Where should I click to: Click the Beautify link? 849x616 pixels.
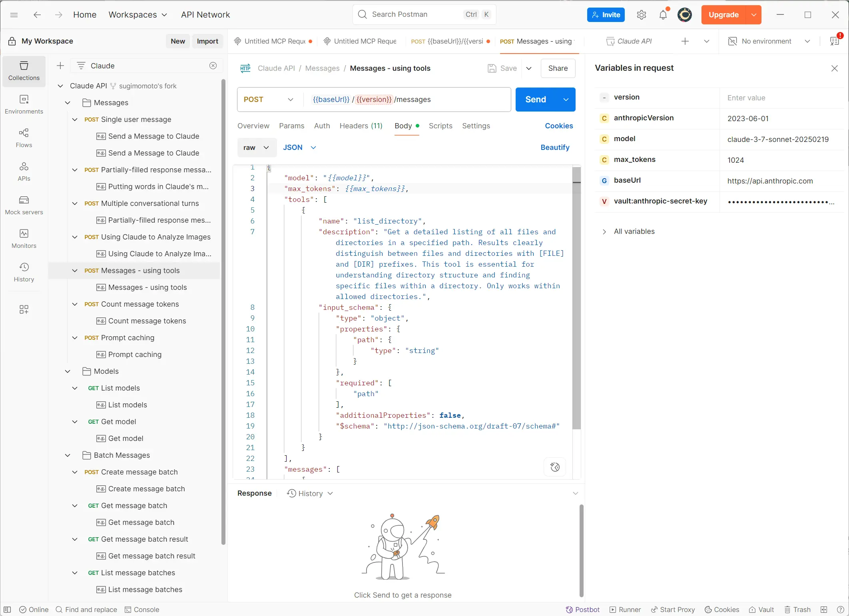pos(554,148)
